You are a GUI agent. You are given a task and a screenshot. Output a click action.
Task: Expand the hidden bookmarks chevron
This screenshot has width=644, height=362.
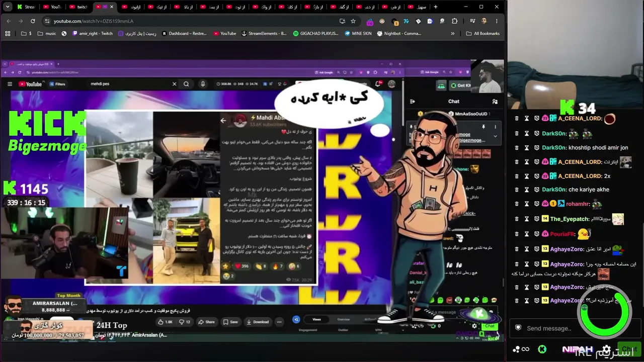tap(453, 34)
